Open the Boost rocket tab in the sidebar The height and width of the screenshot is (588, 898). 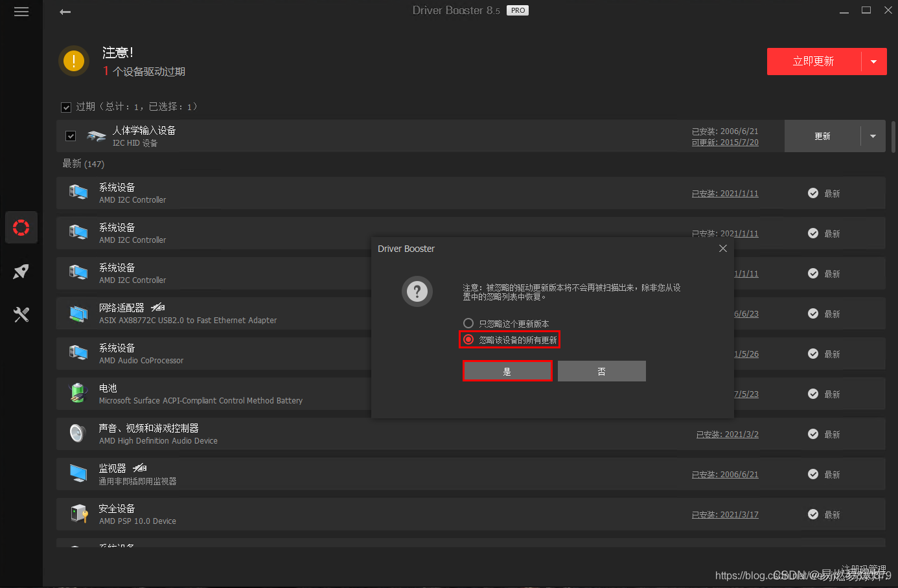21,271
